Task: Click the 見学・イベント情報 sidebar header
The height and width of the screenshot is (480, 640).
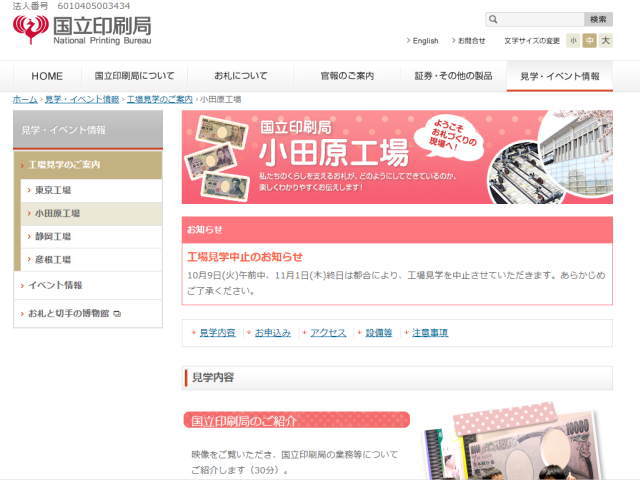Action: click(88, 130)
